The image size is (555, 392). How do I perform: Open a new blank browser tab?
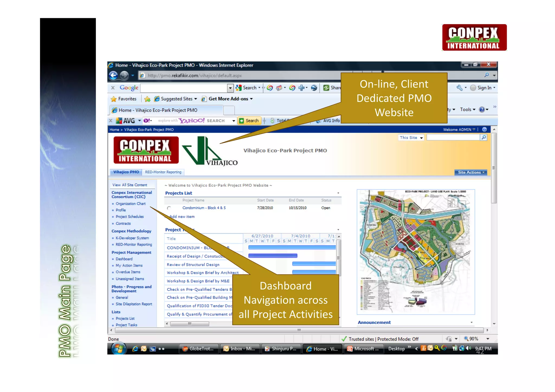point(229,111)
